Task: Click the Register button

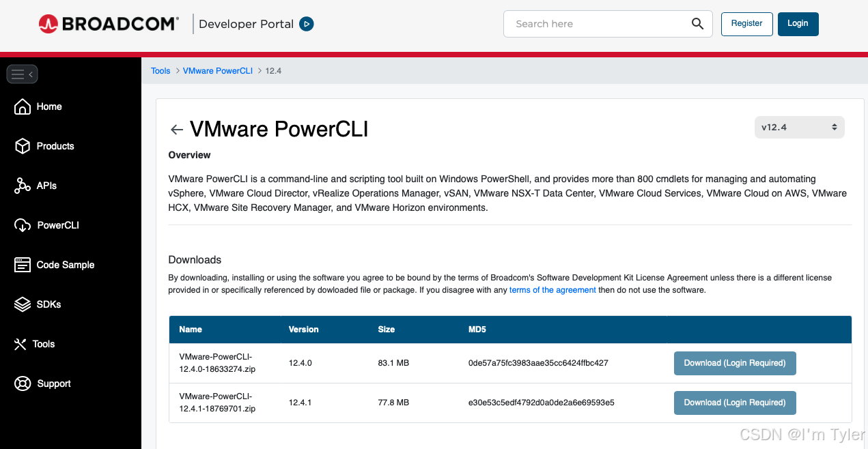Action: point(746,24)
